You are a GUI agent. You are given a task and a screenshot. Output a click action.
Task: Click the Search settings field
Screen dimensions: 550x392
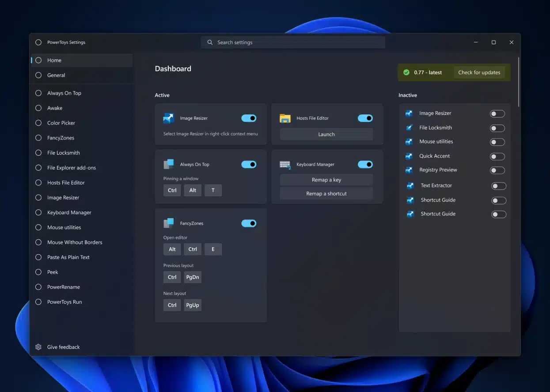click(x=293, y=42)
